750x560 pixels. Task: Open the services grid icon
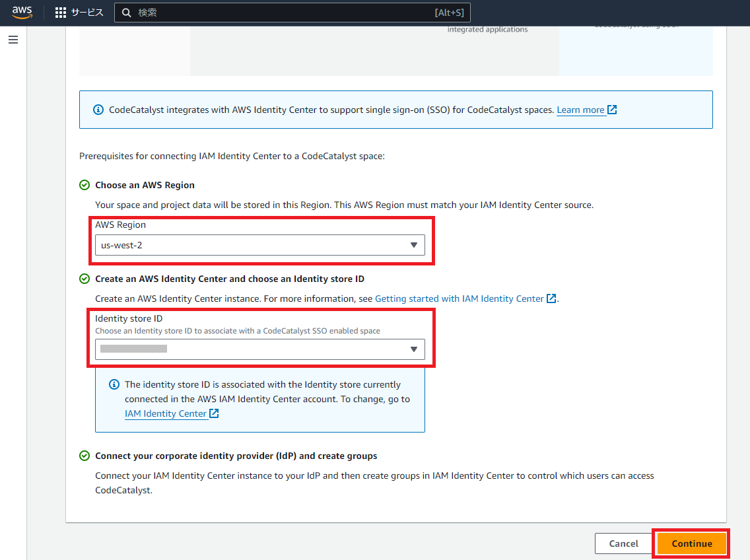point(61,13)
